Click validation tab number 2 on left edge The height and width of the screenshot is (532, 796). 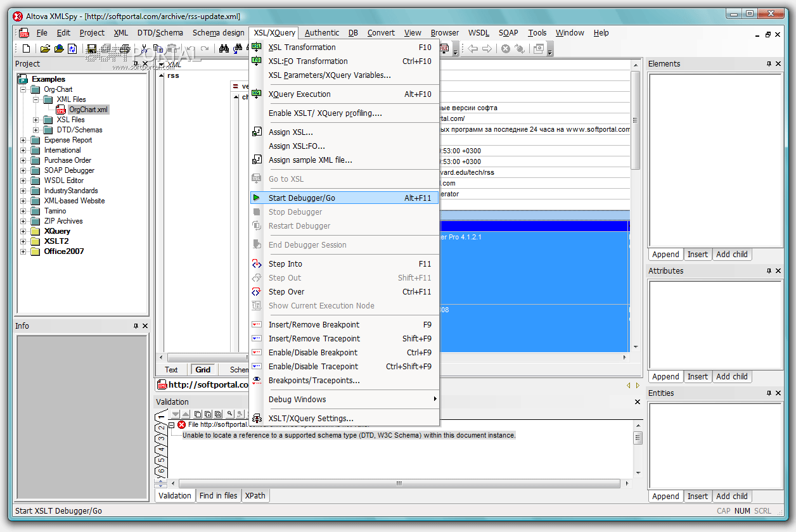pyautogui.click(x=161, y=428)
